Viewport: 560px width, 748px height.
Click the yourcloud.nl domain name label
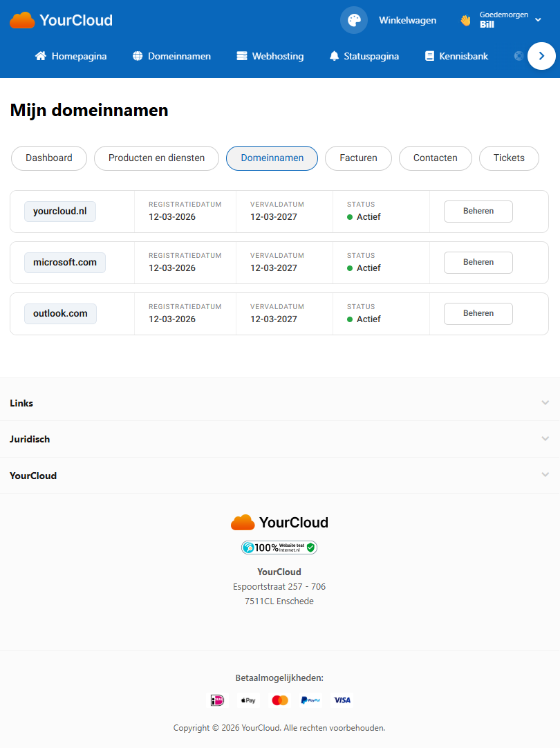pyautogui.click(x=60, y=212)
